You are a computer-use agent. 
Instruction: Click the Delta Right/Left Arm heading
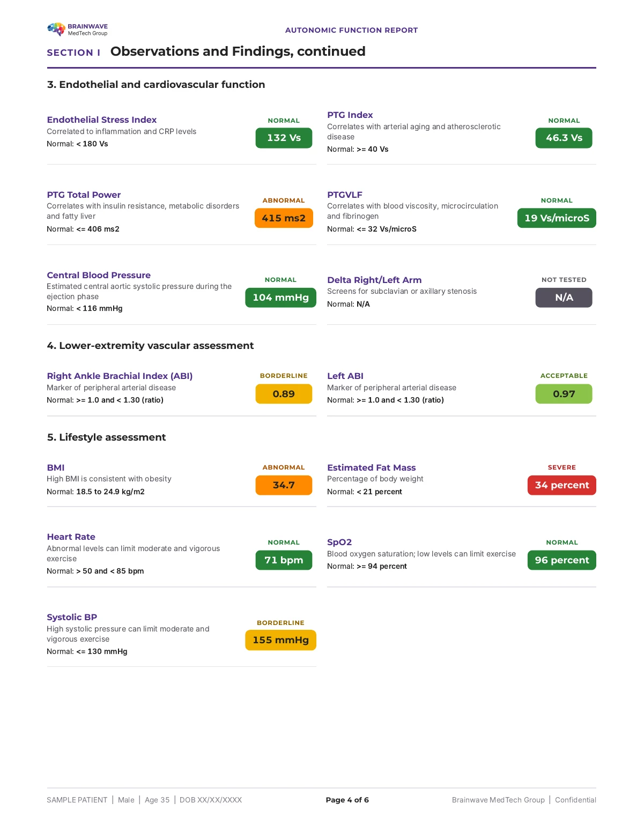point(374,280)
